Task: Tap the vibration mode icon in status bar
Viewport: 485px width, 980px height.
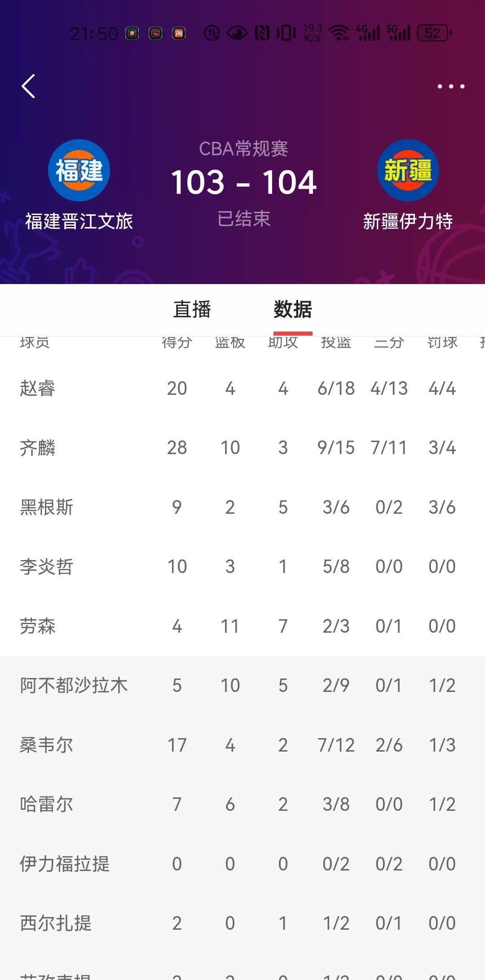Action: click(286, 33)
